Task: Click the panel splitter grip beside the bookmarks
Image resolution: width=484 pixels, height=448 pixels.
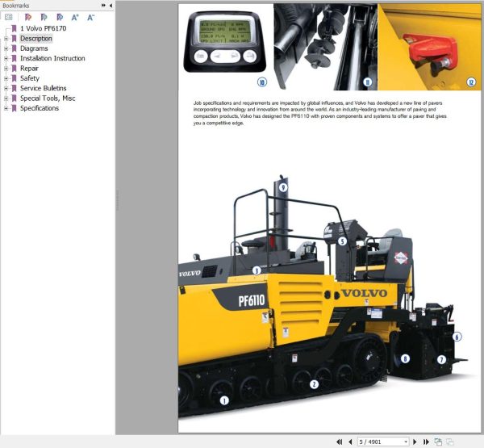Action: click(x=117, y=200)
